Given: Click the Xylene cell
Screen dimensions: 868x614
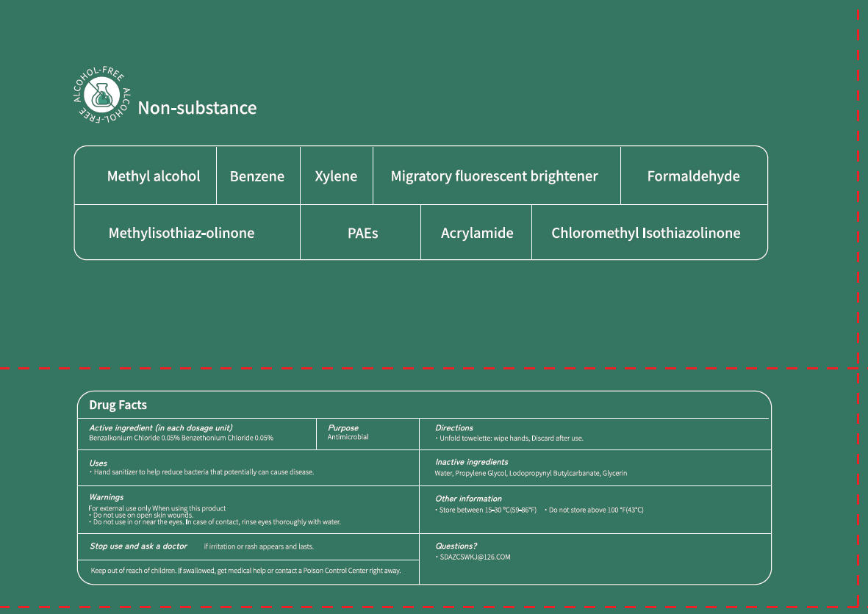Looking at the screenshot, I should point(336,176).
